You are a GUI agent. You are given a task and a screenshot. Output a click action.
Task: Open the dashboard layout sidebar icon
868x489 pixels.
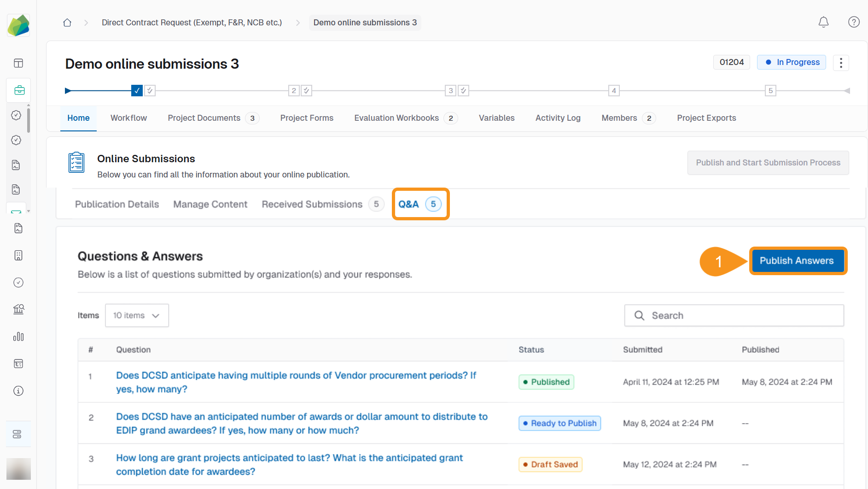pyautogui.click(x=18, y=63)
